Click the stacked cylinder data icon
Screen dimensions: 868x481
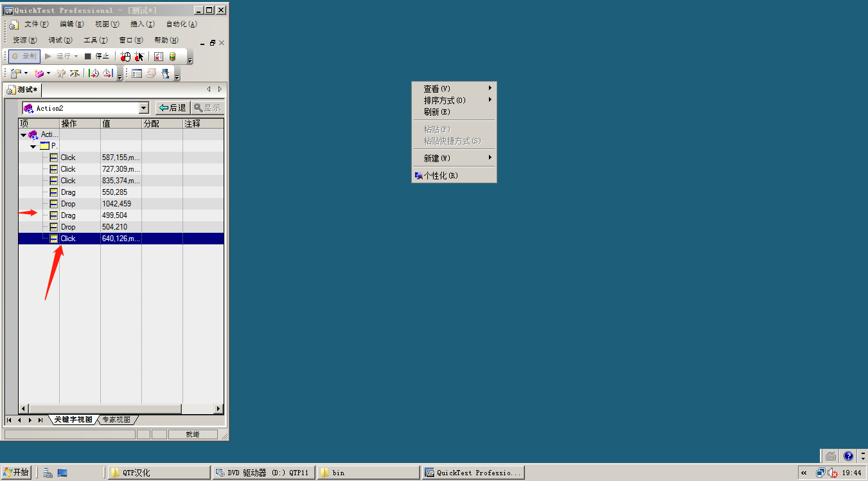(172, 57)
